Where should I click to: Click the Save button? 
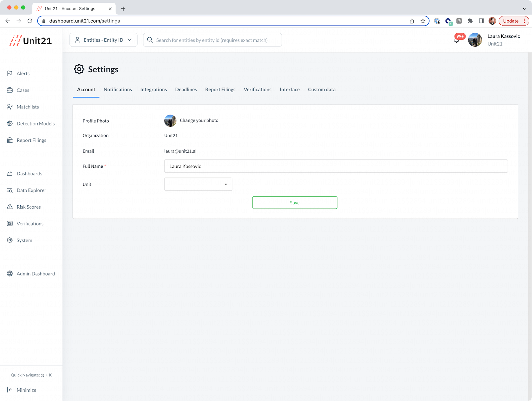(x=295, y=203)
